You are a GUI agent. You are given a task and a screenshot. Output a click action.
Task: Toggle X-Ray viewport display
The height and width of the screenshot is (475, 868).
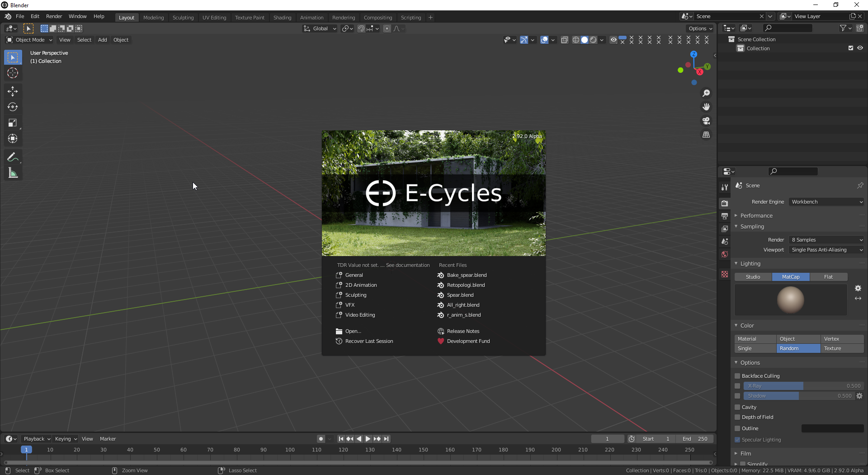pyautogui.click(x=565, y=40)
